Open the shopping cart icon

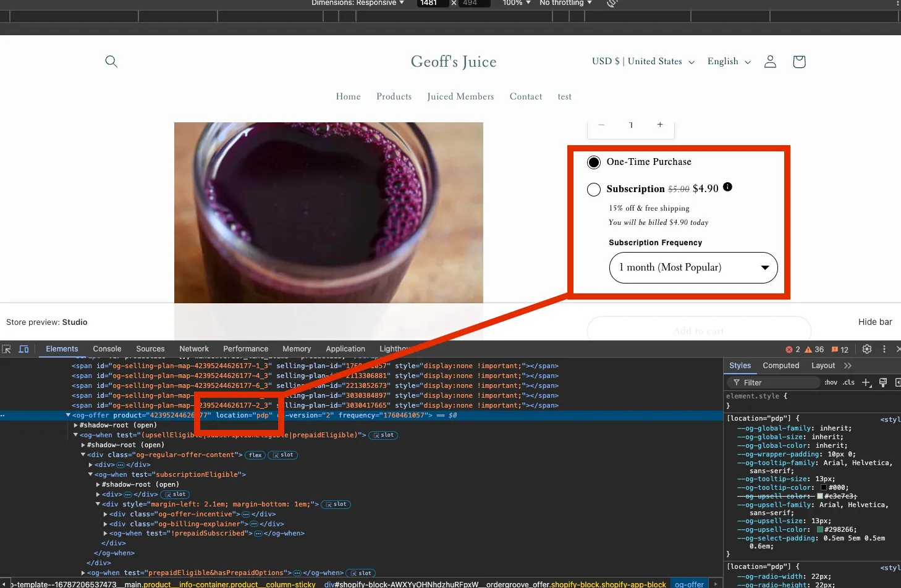coord(799,61)
